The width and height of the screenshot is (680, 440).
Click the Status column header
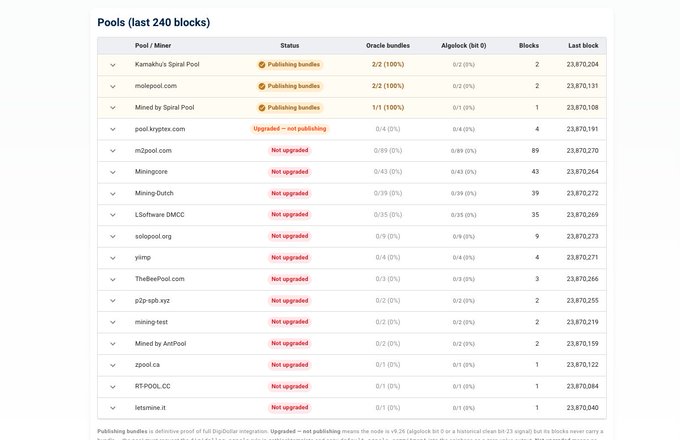[x=290, y=46]
